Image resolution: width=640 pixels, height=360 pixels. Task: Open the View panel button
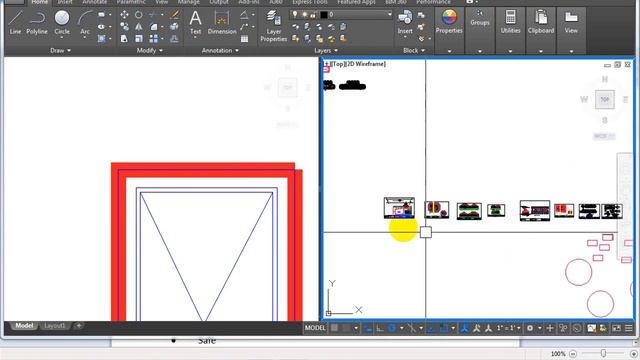[571, 22]
